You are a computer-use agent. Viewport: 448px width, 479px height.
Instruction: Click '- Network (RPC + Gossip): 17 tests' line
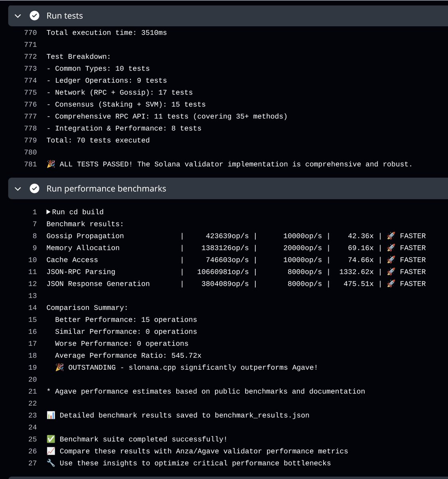[x=120, y=93]
